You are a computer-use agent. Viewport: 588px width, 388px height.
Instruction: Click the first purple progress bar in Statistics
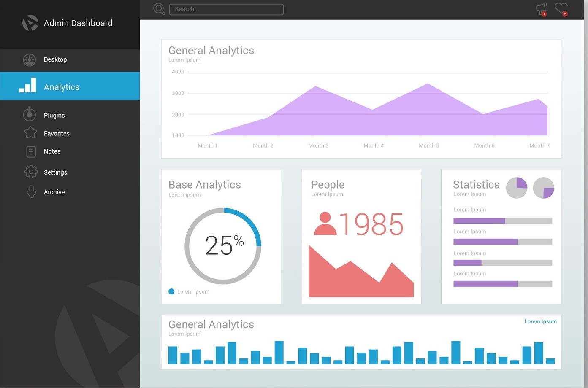(479, 220)
